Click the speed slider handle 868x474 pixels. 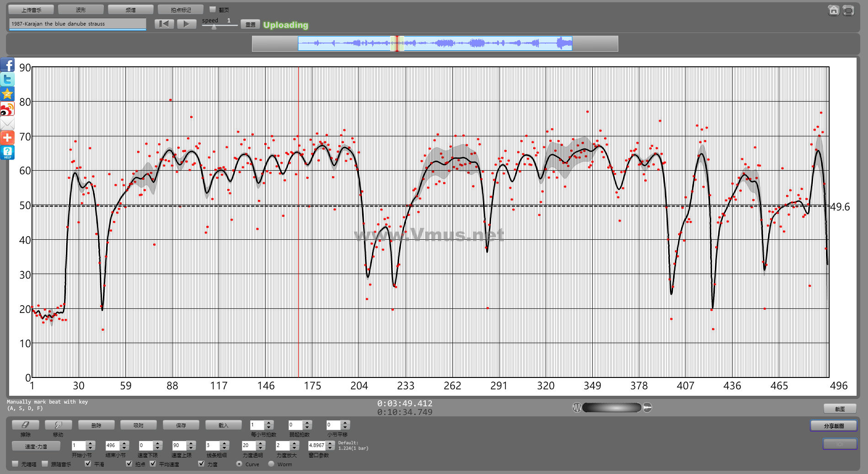pyautogui.click(x=214, y=27)
